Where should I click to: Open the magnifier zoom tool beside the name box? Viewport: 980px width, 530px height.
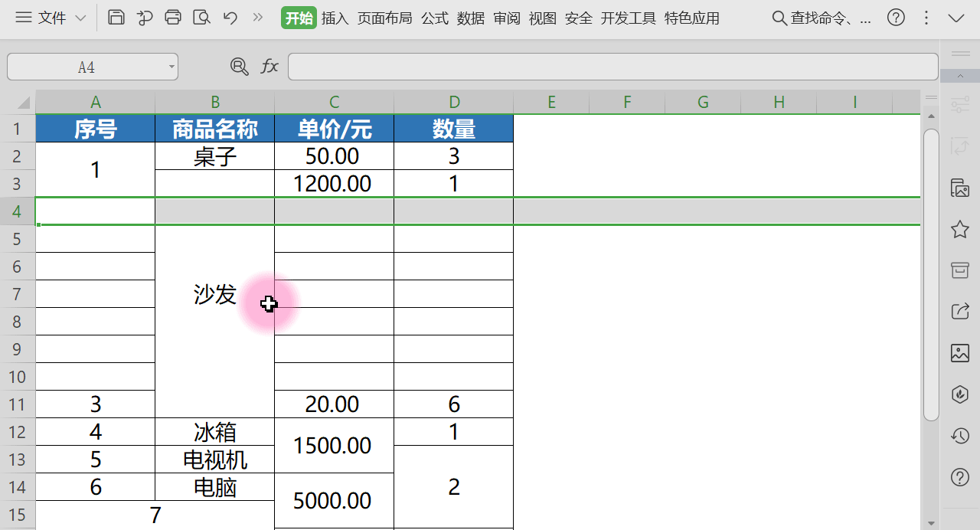click(x=240, y=67)
